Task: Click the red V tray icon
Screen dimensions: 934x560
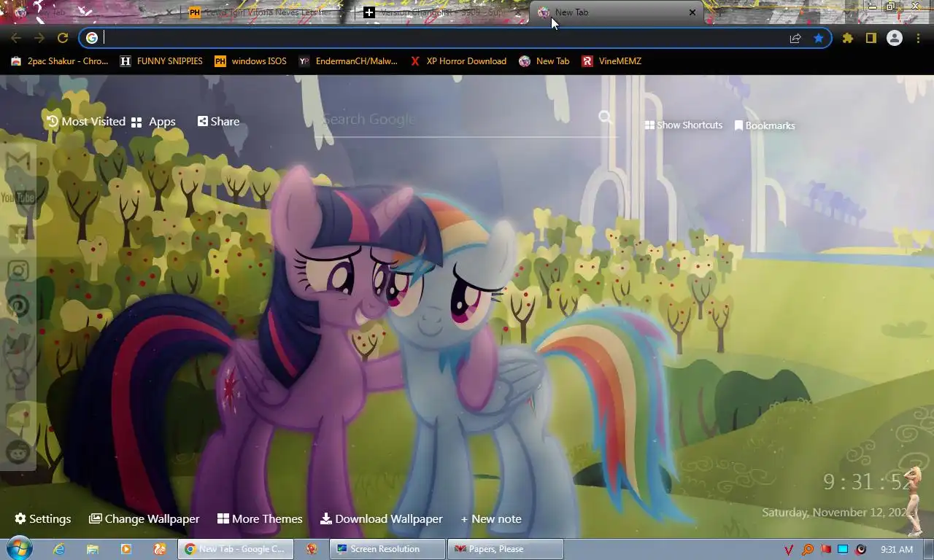Action: tap(789, 549)
